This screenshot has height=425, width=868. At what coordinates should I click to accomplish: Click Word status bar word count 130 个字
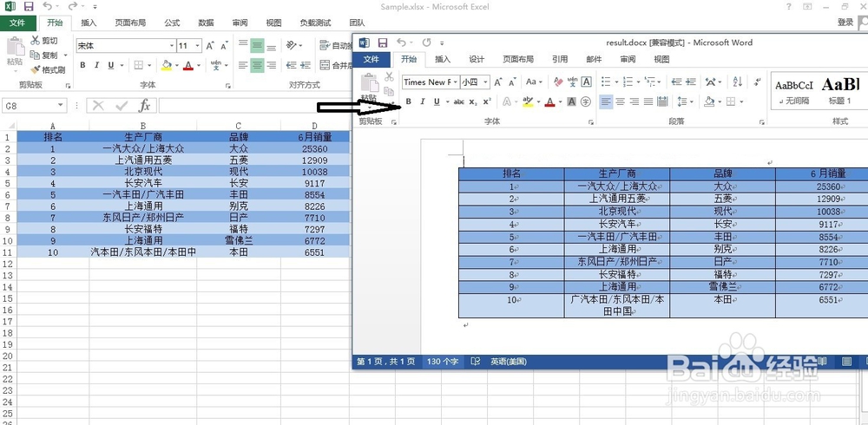point(443,362)
